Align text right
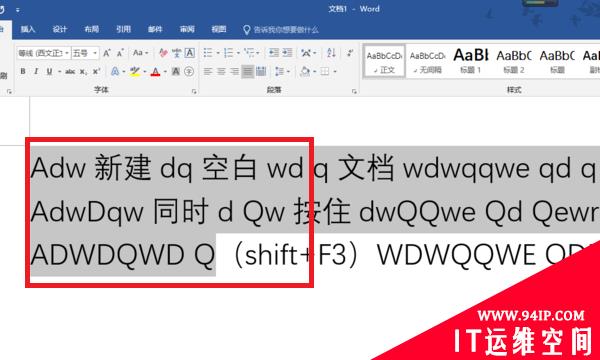 (234, 71)
